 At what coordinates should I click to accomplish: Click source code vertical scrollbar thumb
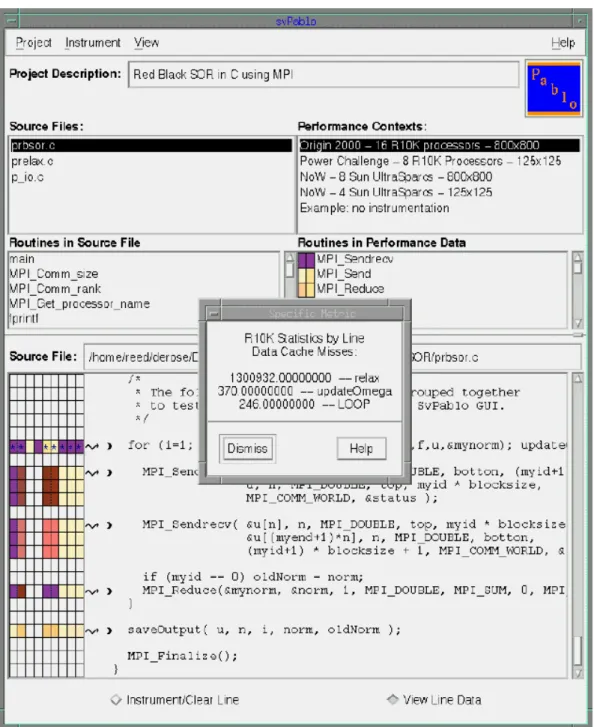(577, 650)
